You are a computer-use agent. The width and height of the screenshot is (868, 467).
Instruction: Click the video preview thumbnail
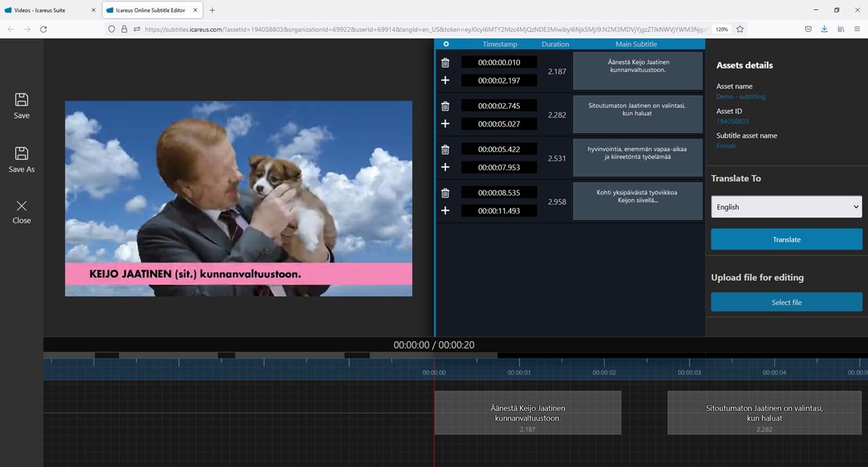238,198
